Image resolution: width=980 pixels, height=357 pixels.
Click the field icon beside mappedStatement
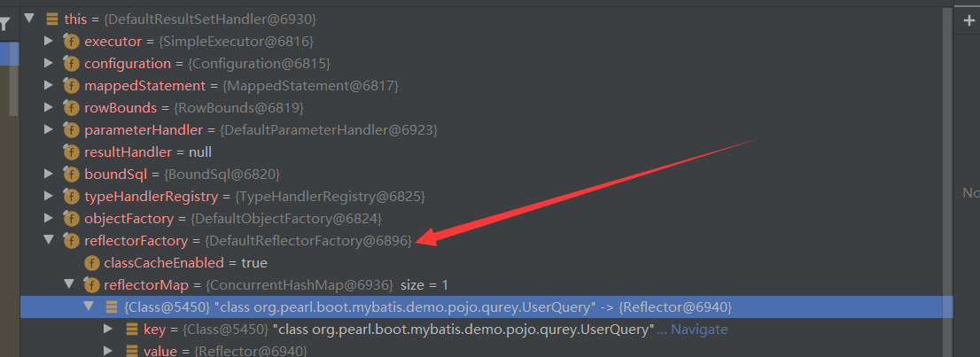[71, 86]
